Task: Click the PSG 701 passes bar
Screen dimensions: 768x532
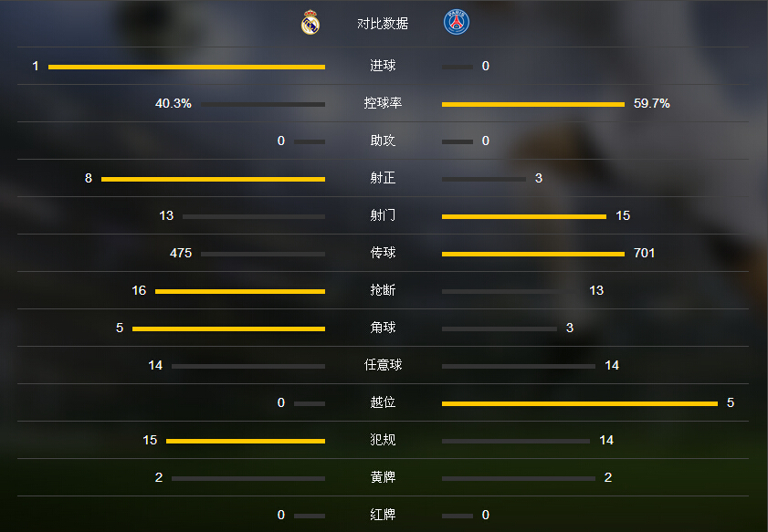Action: (x=533, y=254)
